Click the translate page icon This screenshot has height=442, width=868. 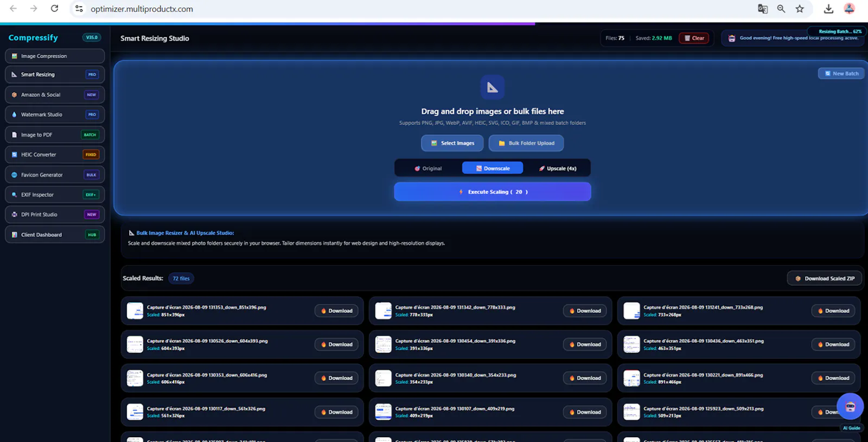[763, 9]
